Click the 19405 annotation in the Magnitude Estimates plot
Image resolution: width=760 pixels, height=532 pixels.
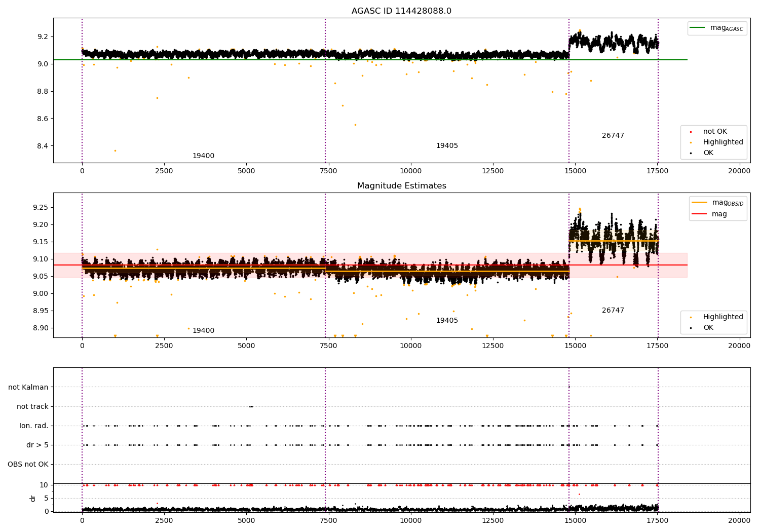pyautogui.click(x=447, y=321)
